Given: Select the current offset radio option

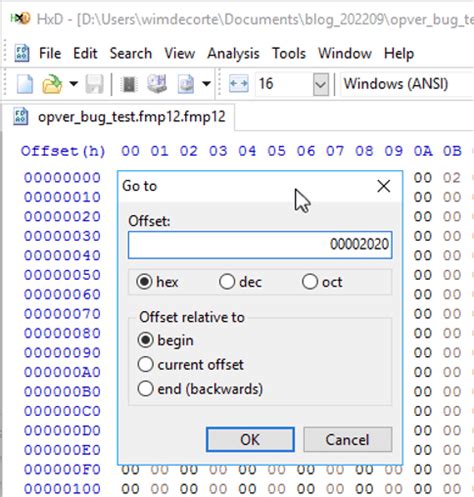Looking at the screenshot, I should [x=146, y=364].
